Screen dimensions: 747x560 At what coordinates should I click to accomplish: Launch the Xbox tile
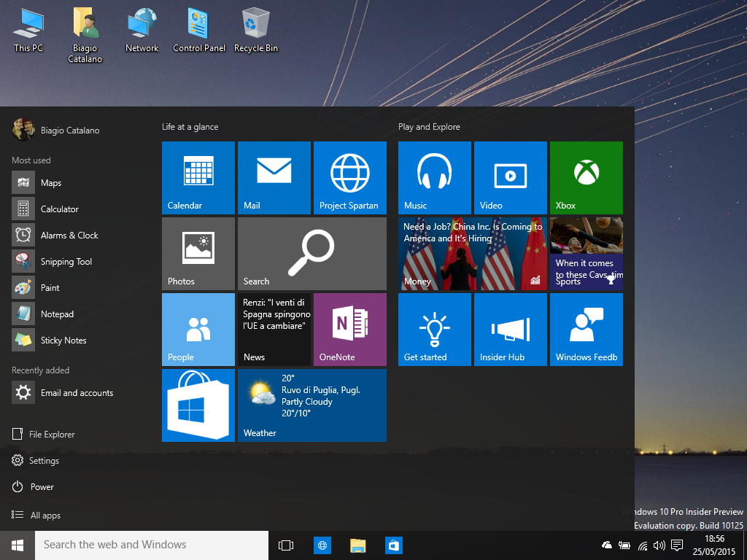586,178
